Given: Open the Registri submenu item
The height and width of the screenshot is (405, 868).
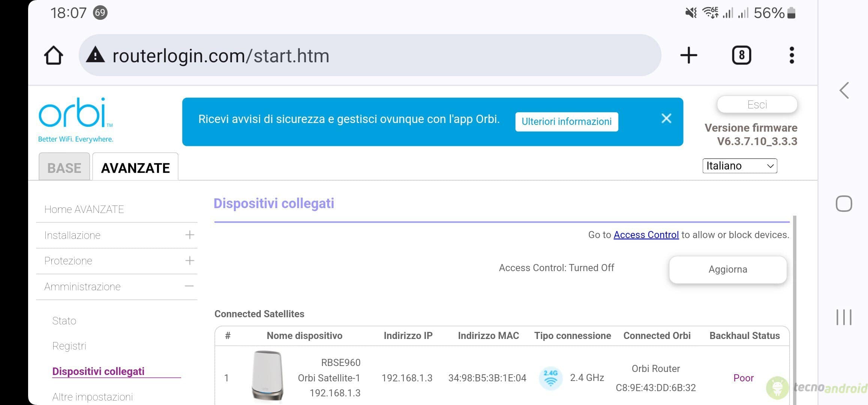Looking at the screenshot, I should (x=69, y=346).
